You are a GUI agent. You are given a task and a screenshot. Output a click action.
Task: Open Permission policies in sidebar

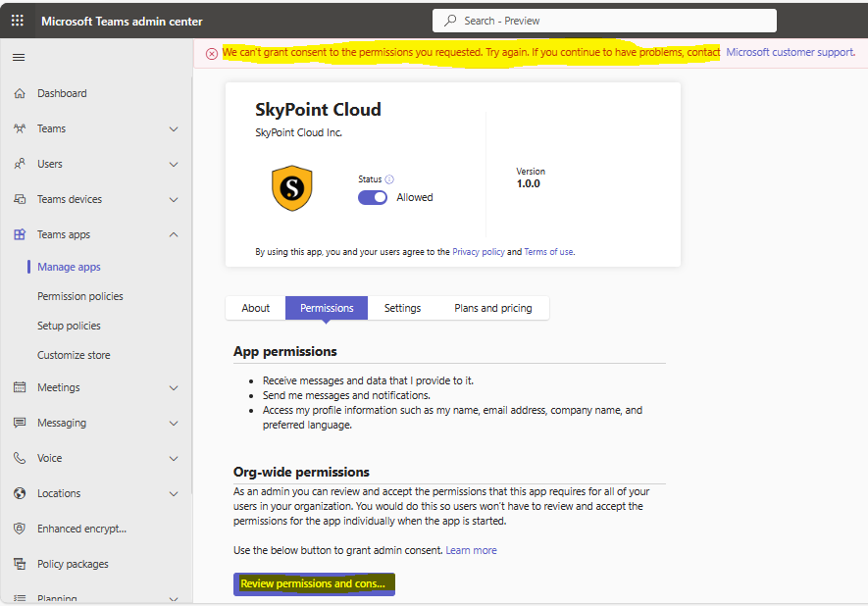tap(80, 296)
